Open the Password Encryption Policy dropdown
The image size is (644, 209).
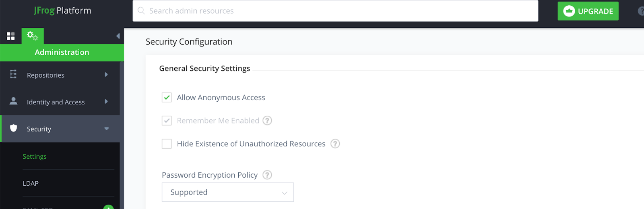[x=227, y=192]
